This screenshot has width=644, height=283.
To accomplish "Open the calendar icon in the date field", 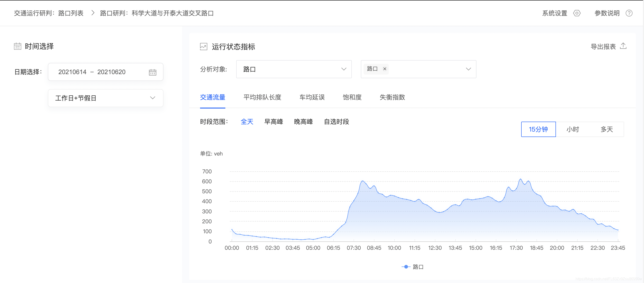I will 153,72.
